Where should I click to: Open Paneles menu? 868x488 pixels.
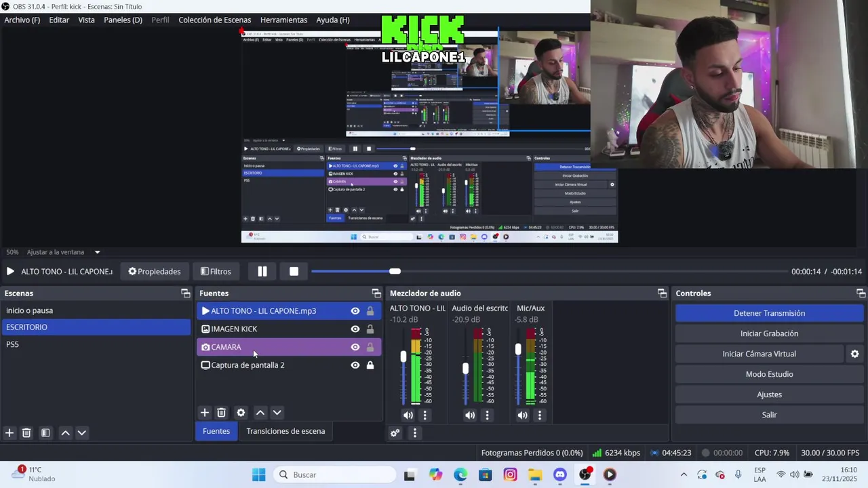[x=123, y=20]
